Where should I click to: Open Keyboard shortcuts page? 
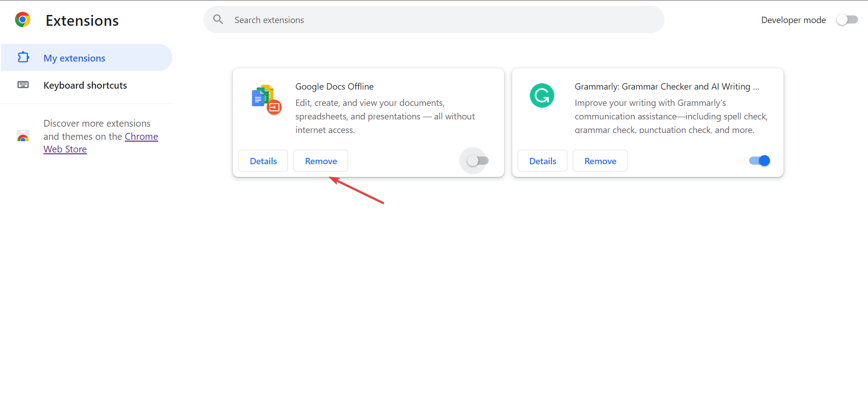(x=86, y=85)
